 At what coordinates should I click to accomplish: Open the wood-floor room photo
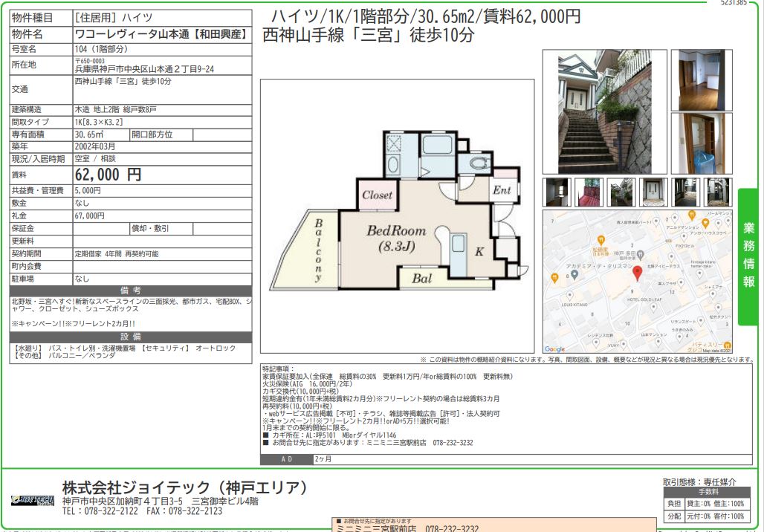(701, 80)
